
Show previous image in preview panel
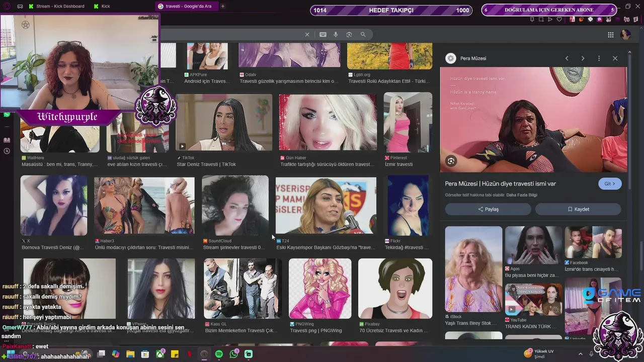(567, 58)
